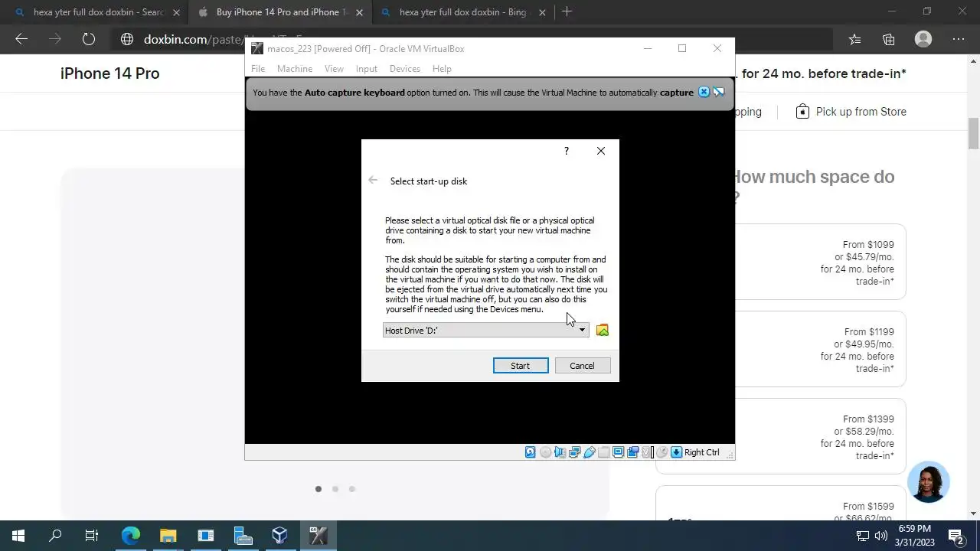Click the USB devices indicator in status bar

589,452
